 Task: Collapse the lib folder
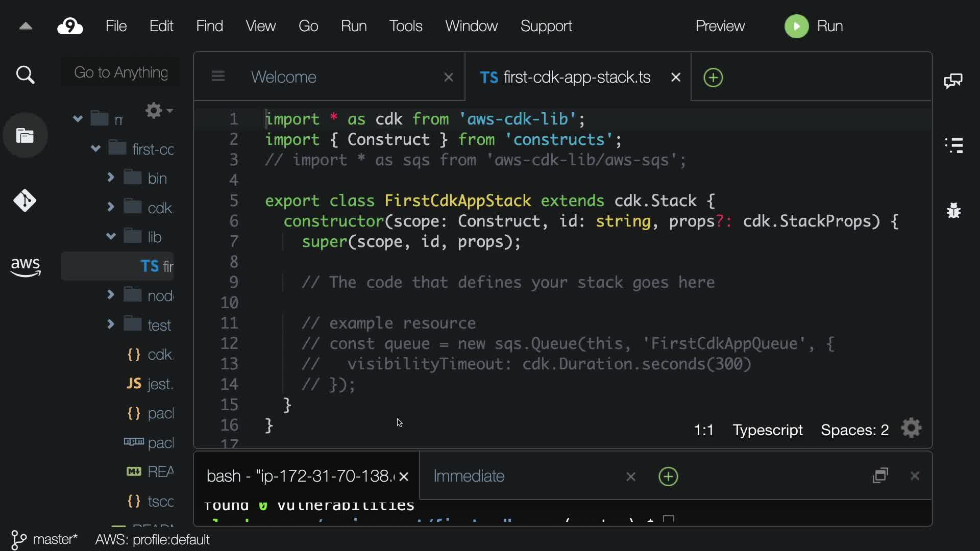click(111, 236)
